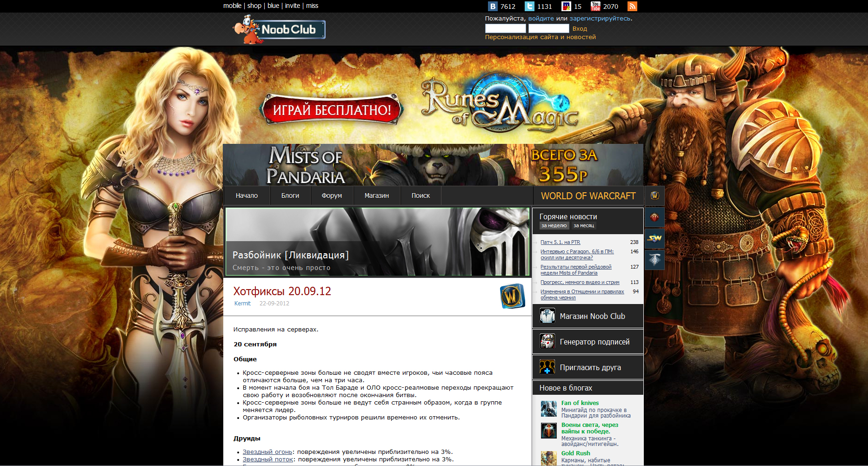The height and width of the screenshot is (466, 868).
Task: Open the Воены света blog title
Action: tap(590, 428)
